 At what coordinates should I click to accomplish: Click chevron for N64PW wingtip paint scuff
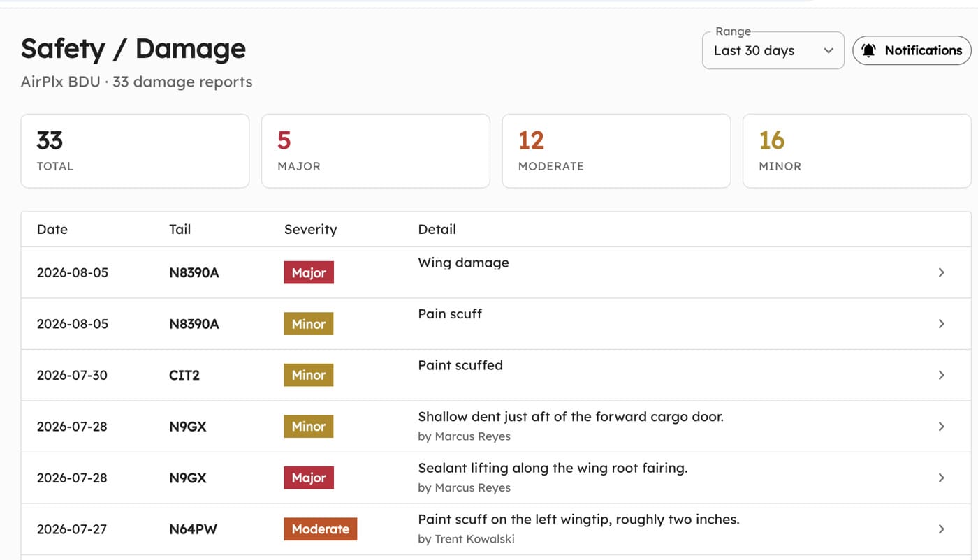pos(941,529)
